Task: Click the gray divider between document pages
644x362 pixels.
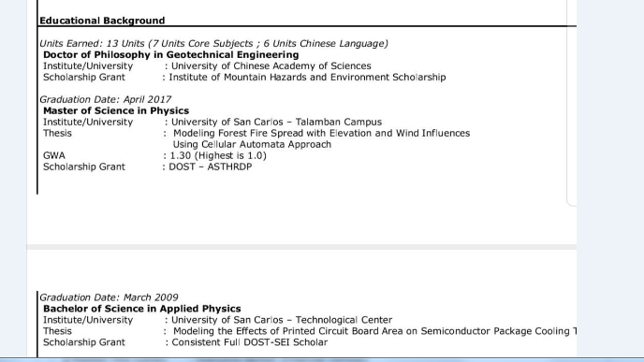Action: [301, 247]
